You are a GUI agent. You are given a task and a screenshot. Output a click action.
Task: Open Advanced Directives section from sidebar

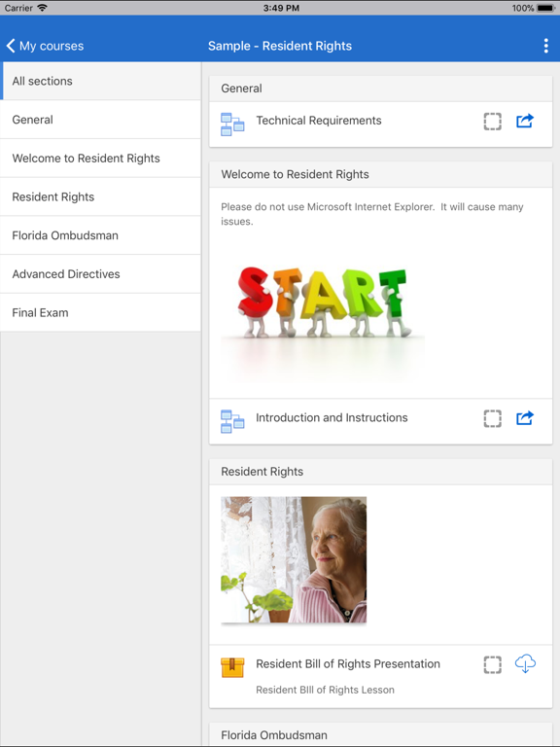[100, 274]
